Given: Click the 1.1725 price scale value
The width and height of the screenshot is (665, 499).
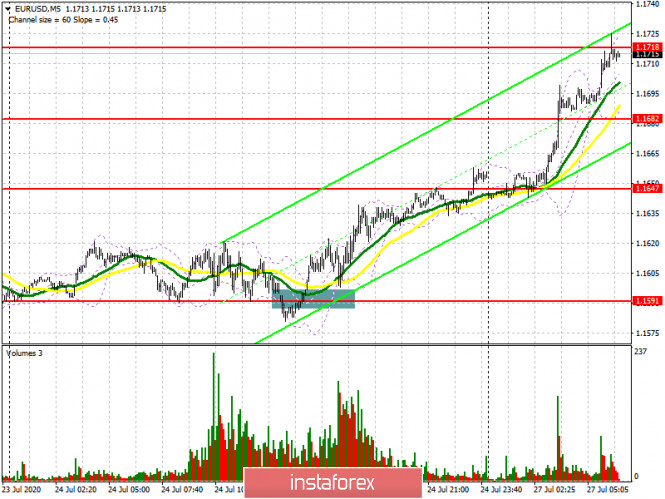Looking at the screenshot, I should [647, 33].
